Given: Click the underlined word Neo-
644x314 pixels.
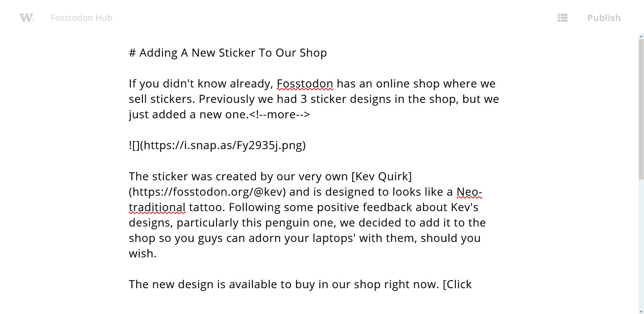Looking at the screenshot, I should point(469,192).
